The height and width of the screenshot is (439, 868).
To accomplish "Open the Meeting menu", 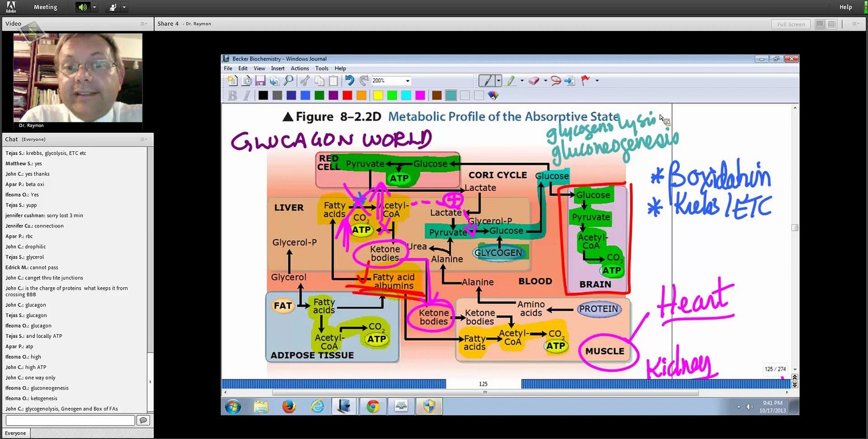I will point(45,7).
